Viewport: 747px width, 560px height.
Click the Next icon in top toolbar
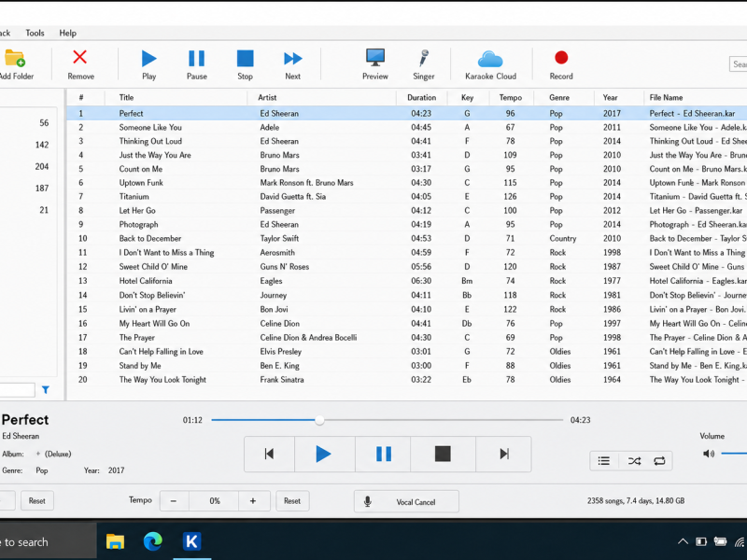point(293,59)
